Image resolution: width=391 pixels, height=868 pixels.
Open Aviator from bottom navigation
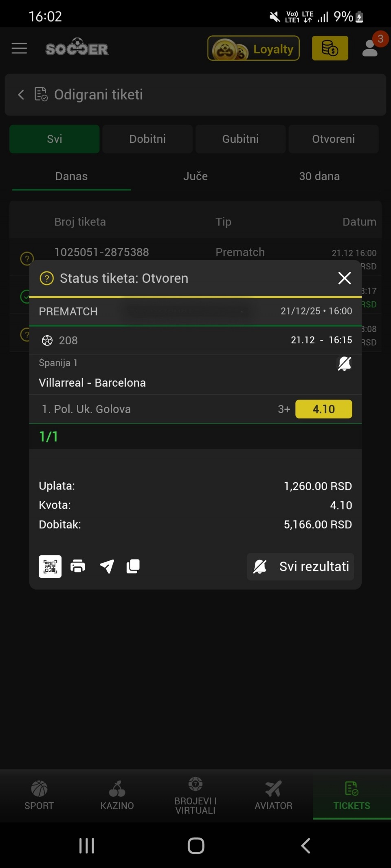[x=273, y=795]
